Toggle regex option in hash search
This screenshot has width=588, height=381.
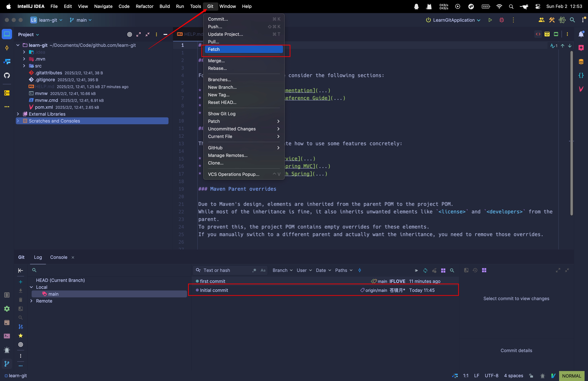tap(254, 270)
